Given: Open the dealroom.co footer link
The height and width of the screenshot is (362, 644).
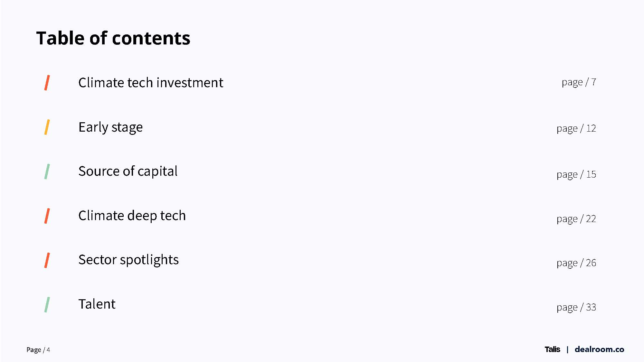Looking at the screenshot, I should pos(599,349).
